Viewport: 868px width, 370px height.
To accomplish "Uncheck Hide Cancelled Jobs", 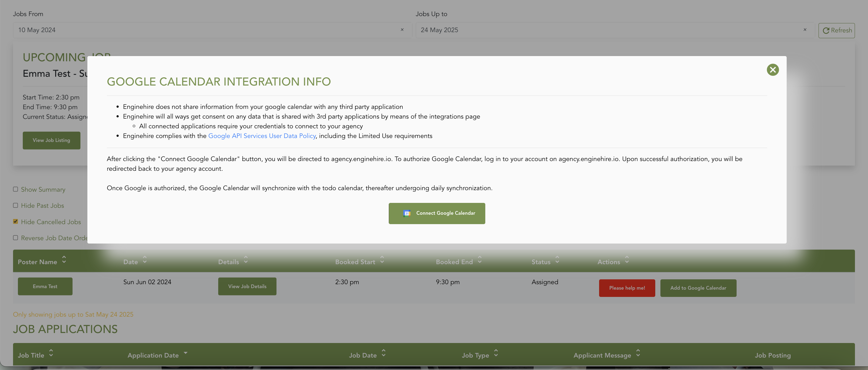I will tap(15, 221).
